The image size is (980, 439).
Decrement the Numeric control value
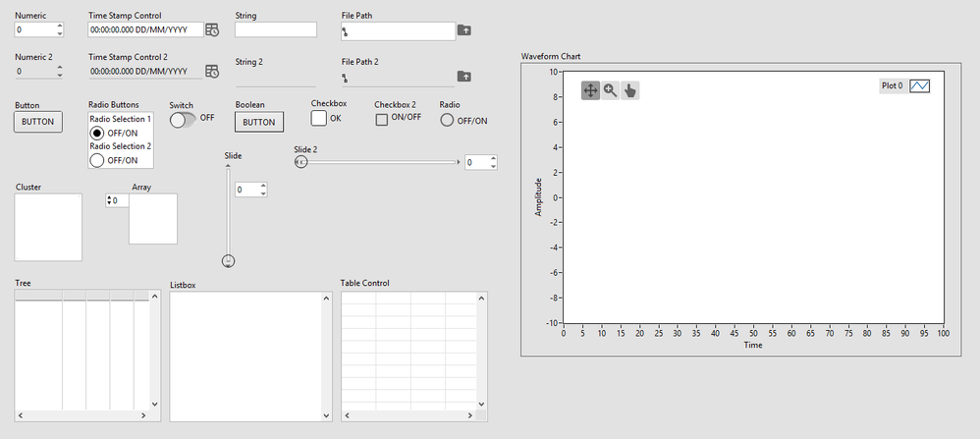click(x=59, y=33)
